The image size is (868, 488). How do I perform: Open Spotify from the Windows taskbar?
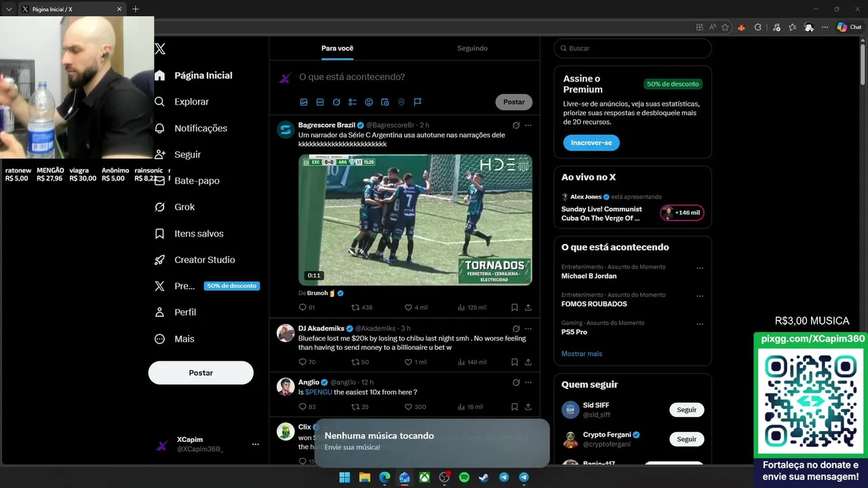(x=464, y=477)
